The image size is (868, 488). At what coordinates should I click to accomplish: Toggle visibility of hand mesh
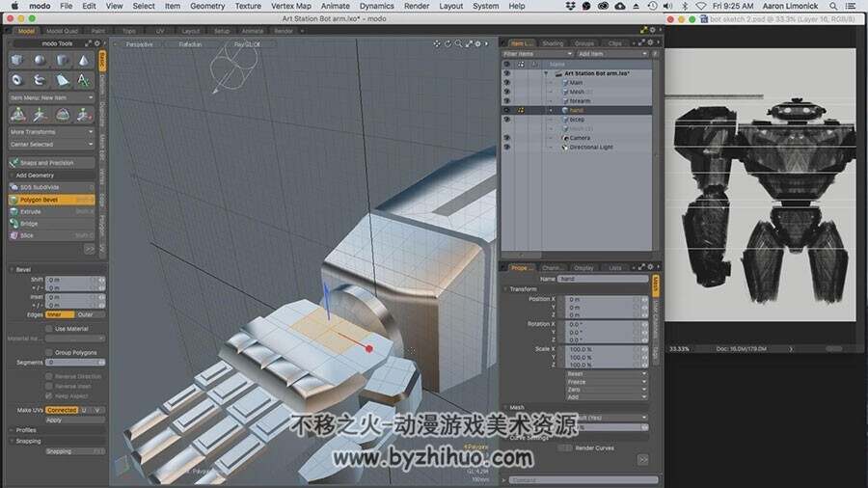506,110
